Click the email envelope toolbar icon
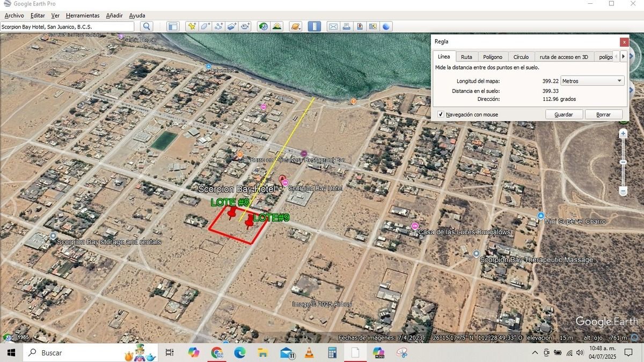 pyautogui.click(x=333, y=26)
